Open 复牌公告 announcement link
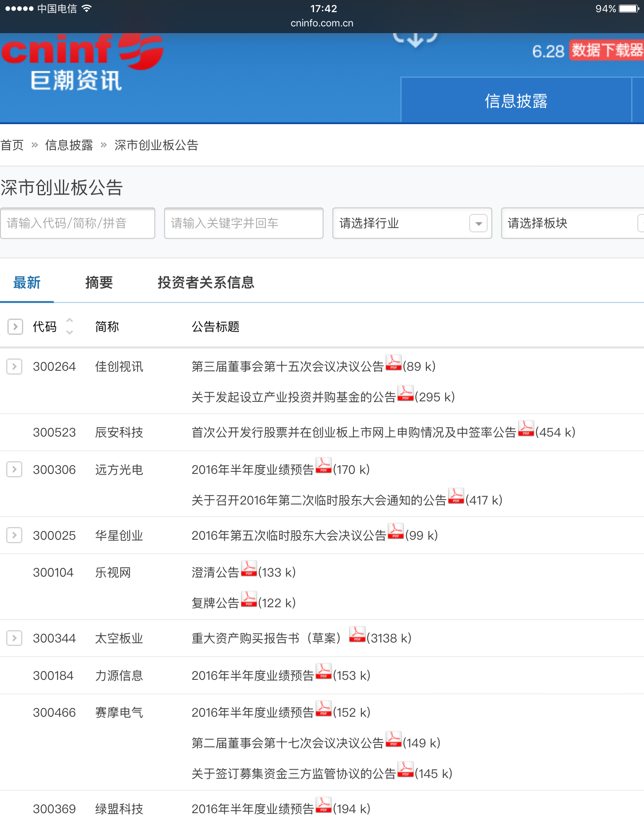Viewport: 644px width, 827px height. coord(216,603)
